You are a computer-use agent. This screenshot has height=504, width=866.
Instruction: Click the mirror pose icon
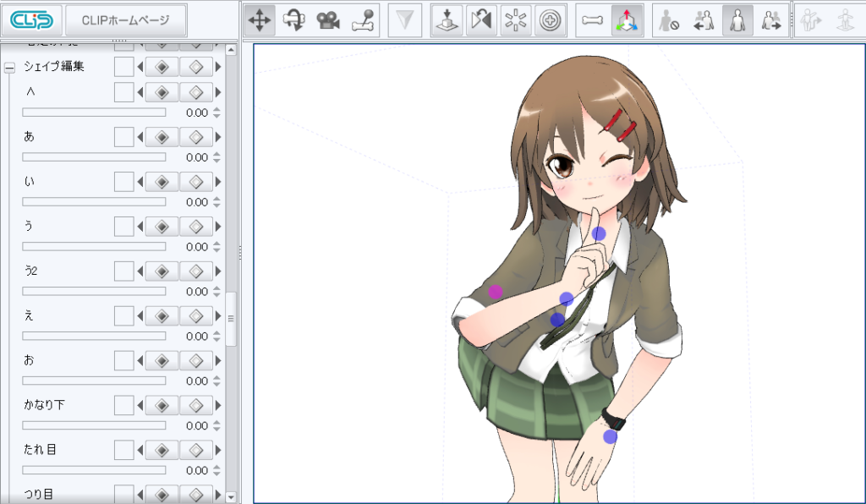click(x=481, y=19)
